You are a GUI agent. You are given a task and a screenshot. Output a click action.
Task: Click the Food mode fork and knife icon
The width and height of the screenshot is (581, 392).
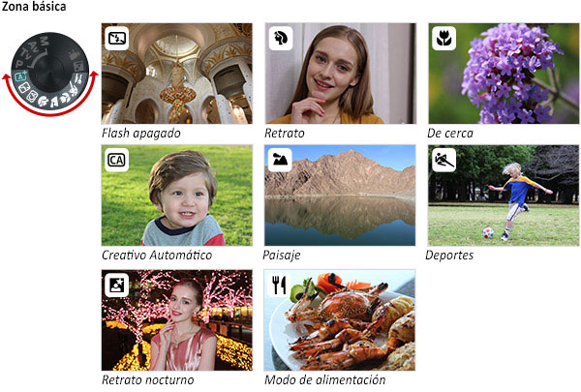tap(279, 285)
